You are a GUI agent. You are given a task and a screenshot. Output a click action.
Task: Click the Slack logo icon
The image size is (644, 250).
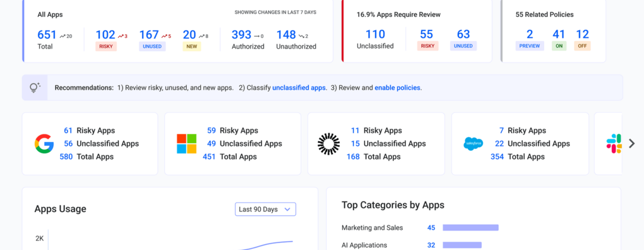614,144
